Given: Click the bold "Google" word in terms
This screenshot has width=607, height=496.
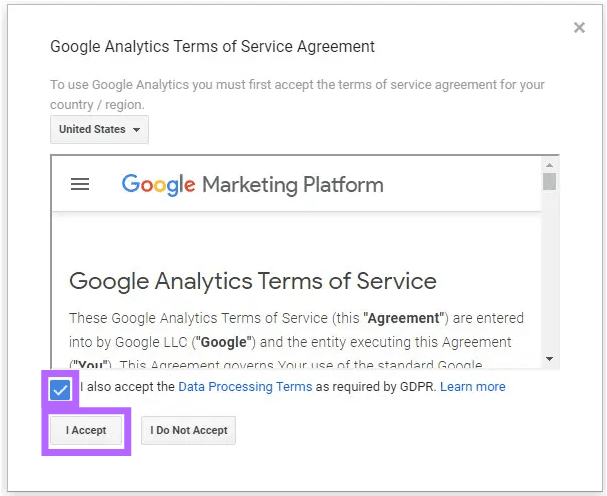Looking at the screenshot, I should pyautogui.click(x=224, y=342).
